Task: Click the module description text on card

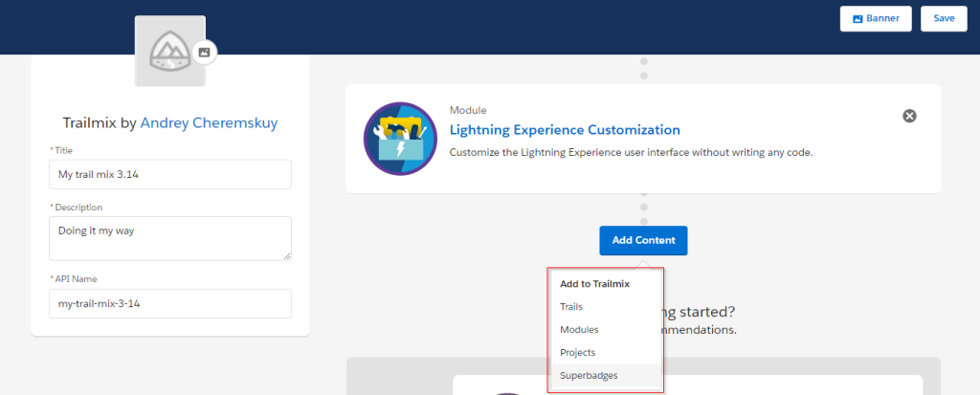Action: click(631, 153)
